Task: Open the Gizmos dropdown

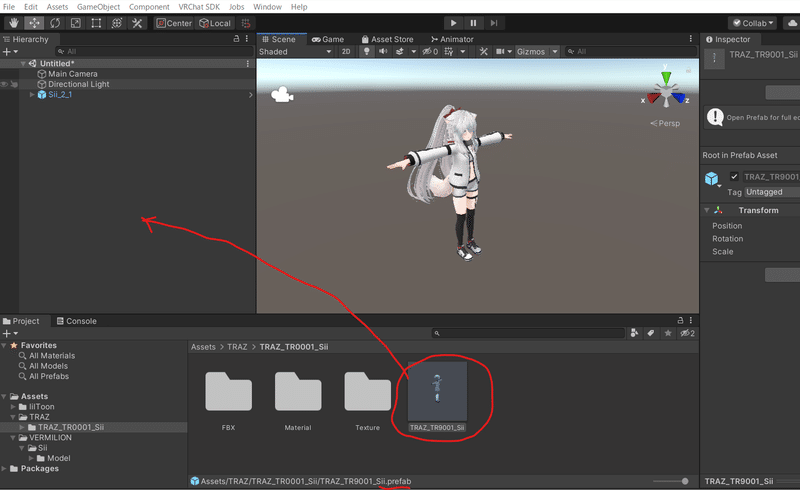Action: (537, 52)
